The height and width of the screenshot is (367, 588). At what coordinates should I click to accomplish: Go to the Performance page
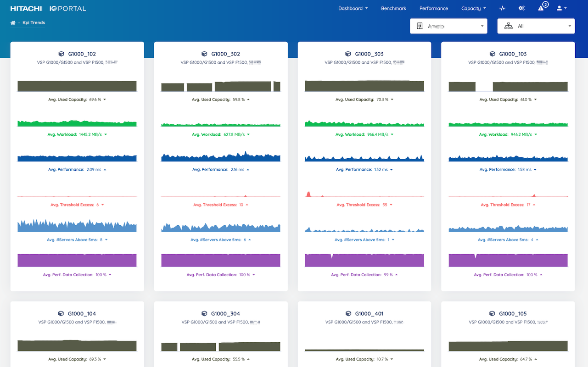click(x=433, y=8)
